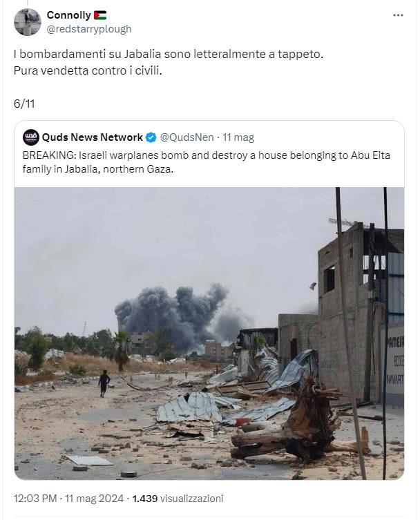Open the @redstarryplough handle link
Viewport: 420px width, 520px height.
[x=89, y=29]
